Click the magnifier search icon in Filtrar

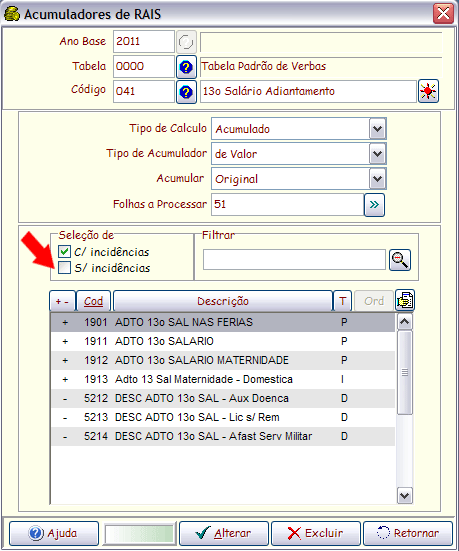pyautogui.click(x=400, y=260)
